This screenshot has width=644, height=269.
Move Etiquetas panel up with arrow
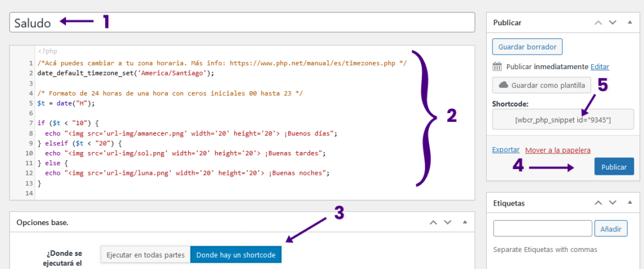click(x=598, y=203)
